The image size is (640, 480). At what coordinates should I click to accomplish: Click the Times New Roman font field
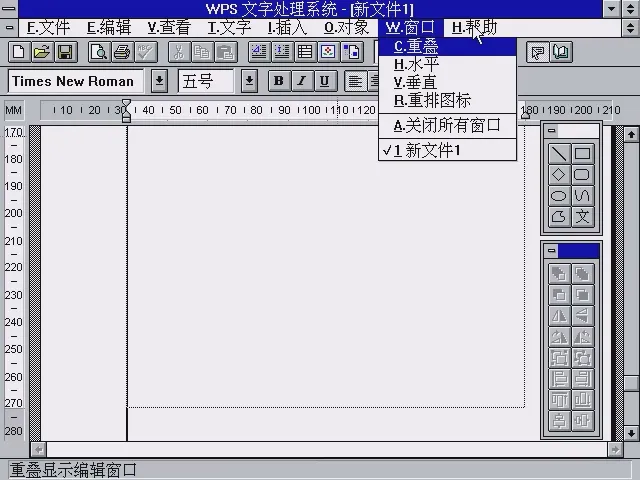(x=76, y=81)
